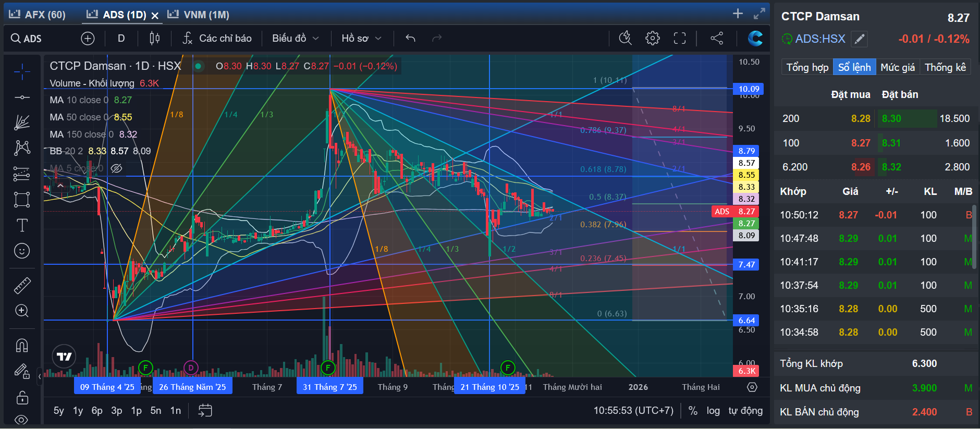The height and width of the screenshot is (429, 980).
Task: Click the edit pencil next to ADS:HSX
Action: (859, 39)
